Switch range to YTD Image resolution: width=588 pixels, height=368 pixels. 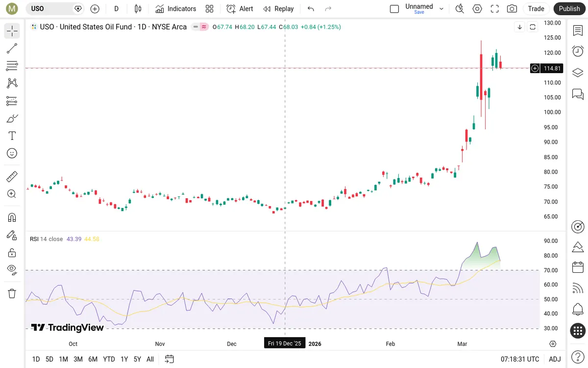tap(109, 359)
